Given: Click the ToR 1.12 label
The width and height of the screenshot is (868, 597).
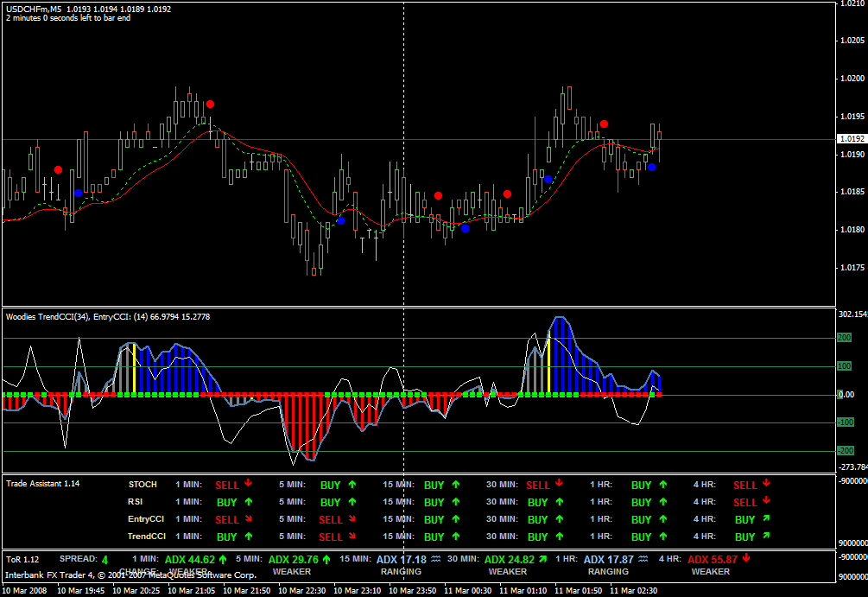Looking at the screenshot, I should tap(22, 559).
